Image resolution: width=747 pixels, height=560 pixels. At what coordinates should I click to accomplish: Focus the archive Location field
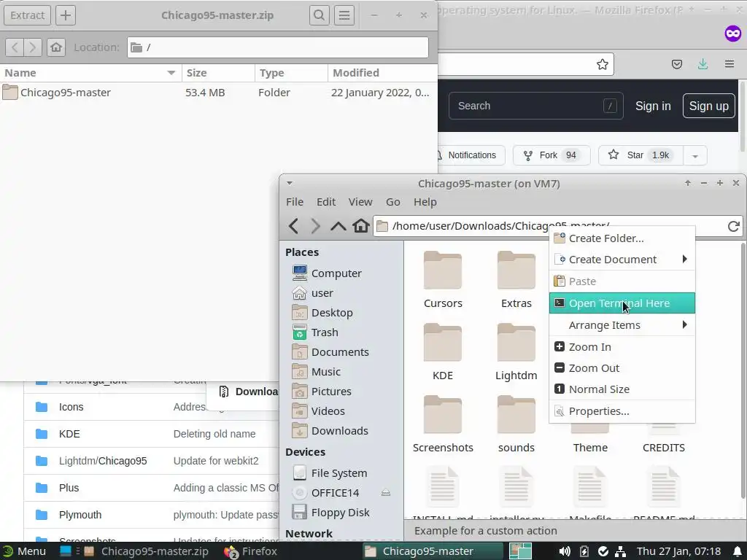point(278,47)
